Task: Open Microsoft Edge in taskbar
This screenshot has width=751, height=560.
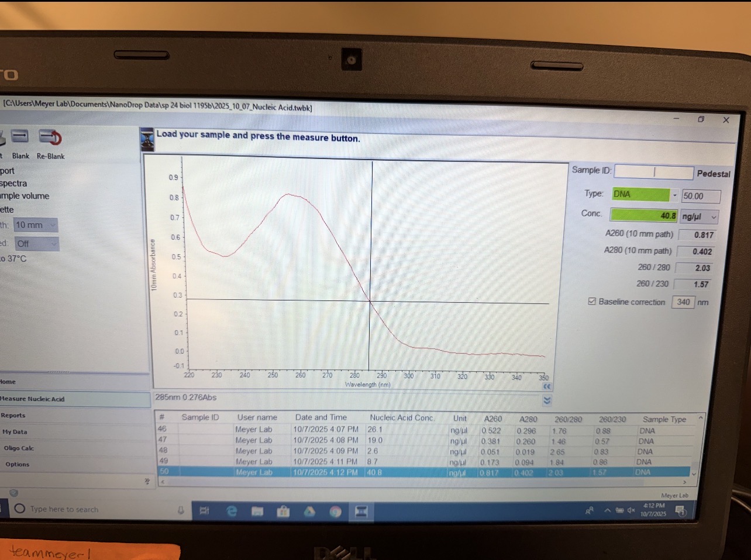Action: (232, 511)
